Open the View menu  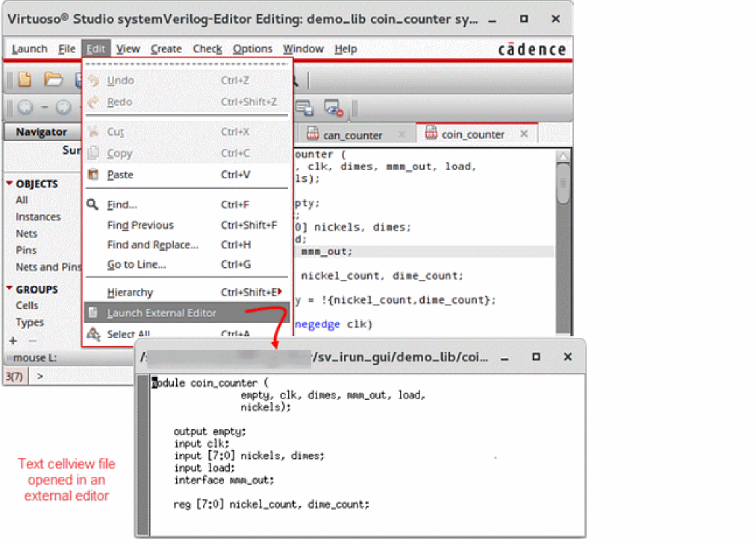pyautogui.click(x=128, y=49)
